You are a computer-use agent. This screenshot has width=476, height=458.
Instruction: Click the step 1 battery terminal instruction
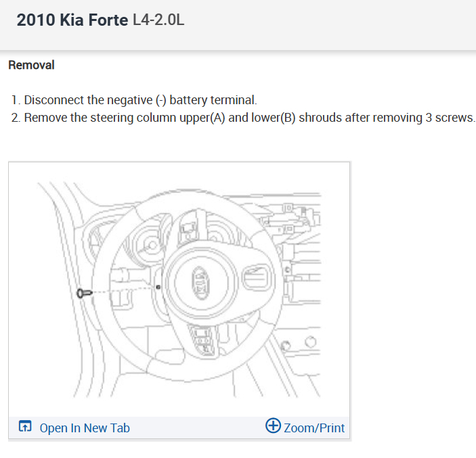tap(134, 100)
